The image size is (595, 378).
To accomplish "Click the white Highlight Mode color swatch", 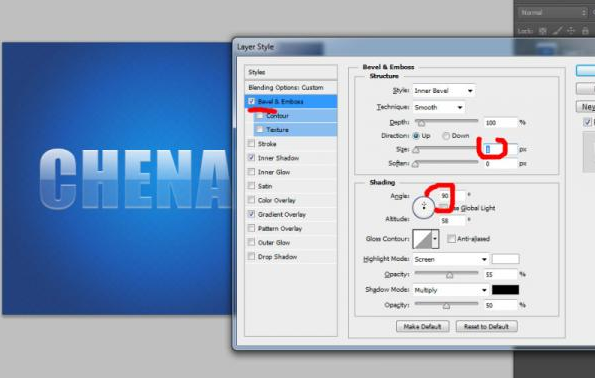I will (505, 259).
